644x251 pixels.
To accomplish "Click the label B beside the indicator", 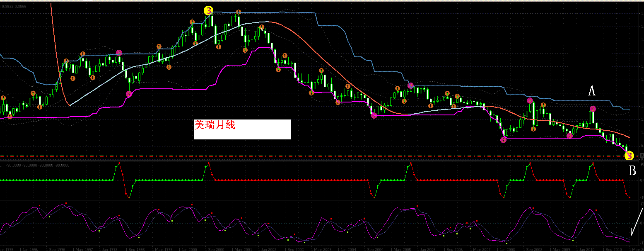I will [x=632, y=171].
